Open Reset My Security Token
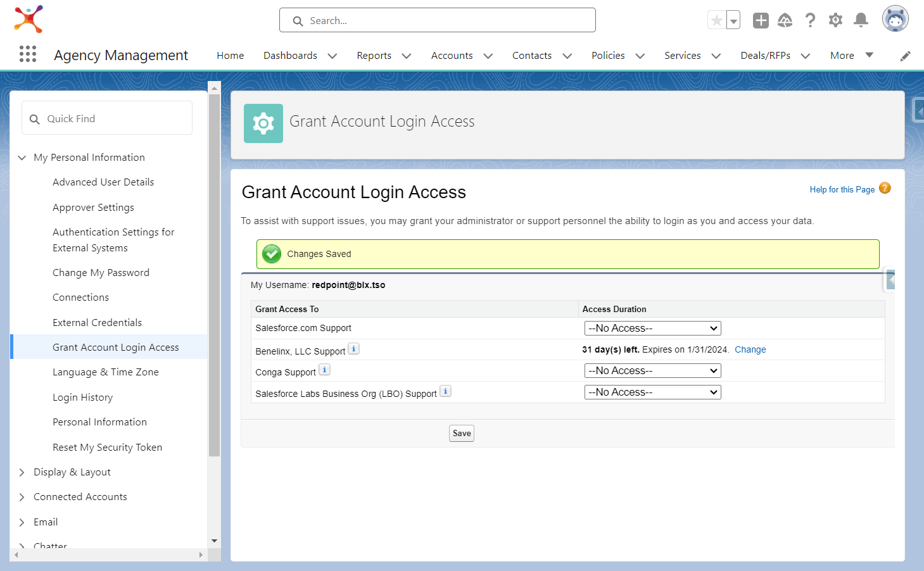Viewport: 924px width, 571px height. coord(107,448)
